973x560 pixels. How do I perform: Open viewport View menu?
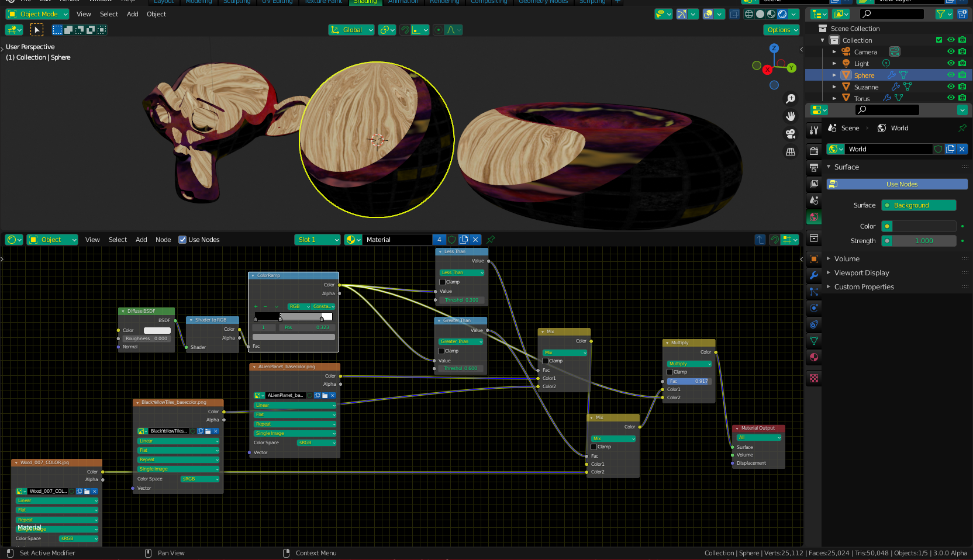84,14
